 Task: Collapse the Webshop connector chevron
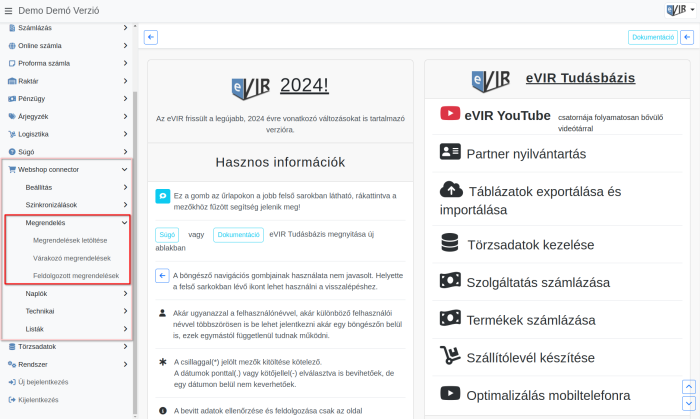(x=125, y=170)
